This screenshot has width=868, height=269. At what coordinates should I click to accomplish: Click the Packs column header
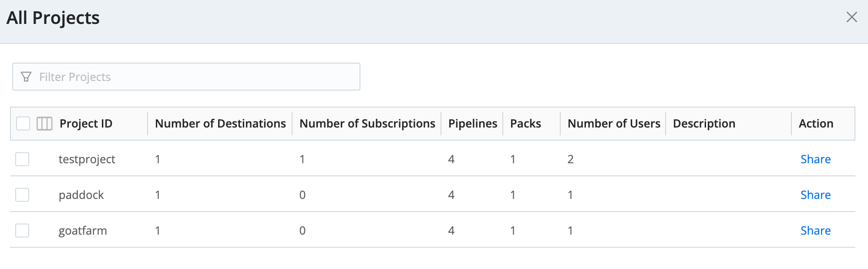(525, 124)
